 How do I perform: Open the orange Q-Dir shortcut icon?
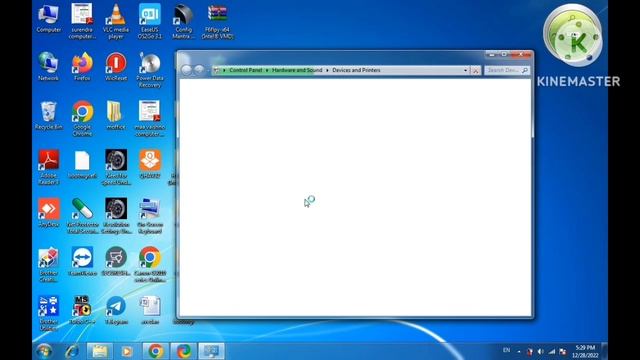tap(150, 164)
